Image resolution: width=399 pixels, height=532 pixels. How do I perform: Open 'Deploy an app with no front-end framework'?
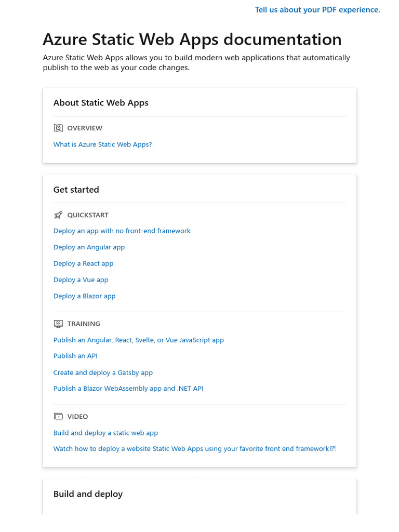coord(122,231)
